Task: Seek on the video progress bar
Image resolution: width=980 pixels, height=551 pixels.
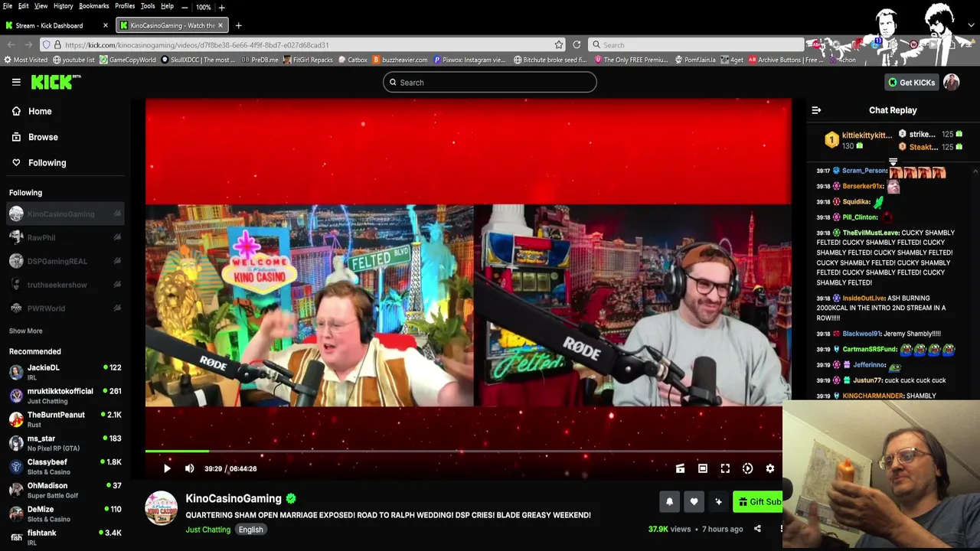Action: [x=463, y=452]
